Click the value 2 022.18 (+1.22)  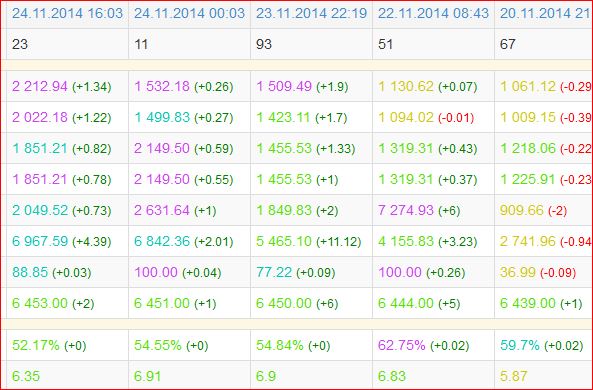(62, 118)
